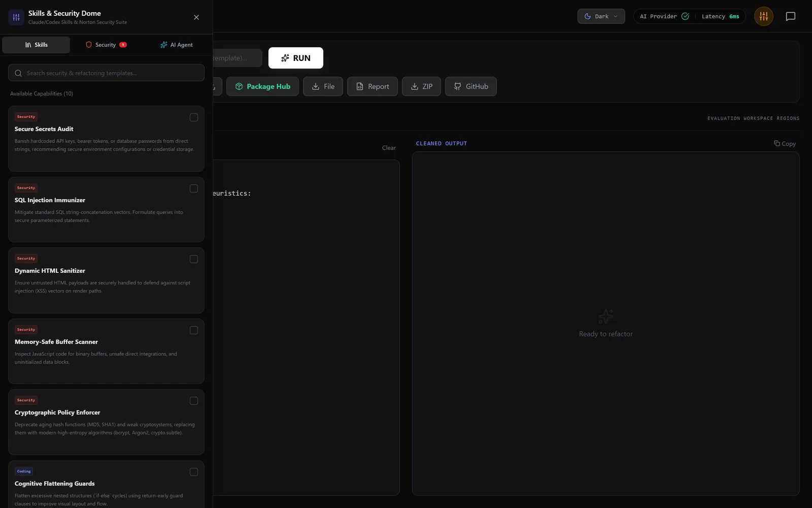Click the magnifier icon in the search box
The width and height of the screenshot is (812, 508).
(x=18, y=73)
